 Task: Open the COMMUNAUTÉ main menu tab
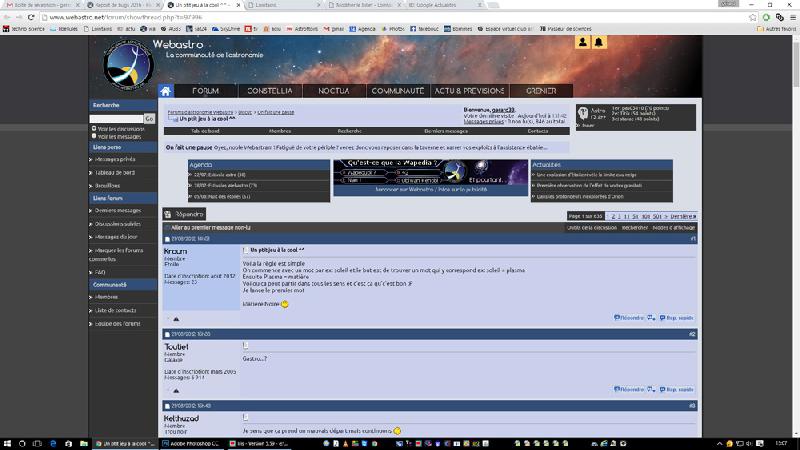[x=398, y=91]
